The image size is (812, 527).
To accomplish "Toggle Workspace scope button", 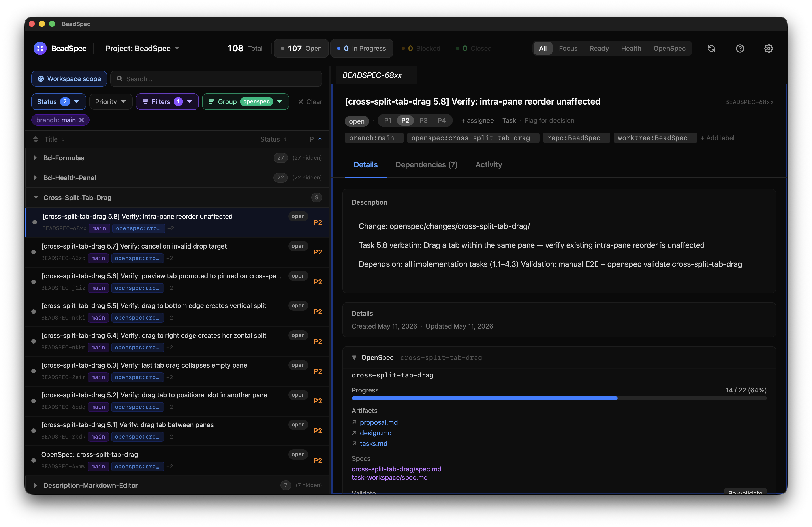I will point(69,79).
